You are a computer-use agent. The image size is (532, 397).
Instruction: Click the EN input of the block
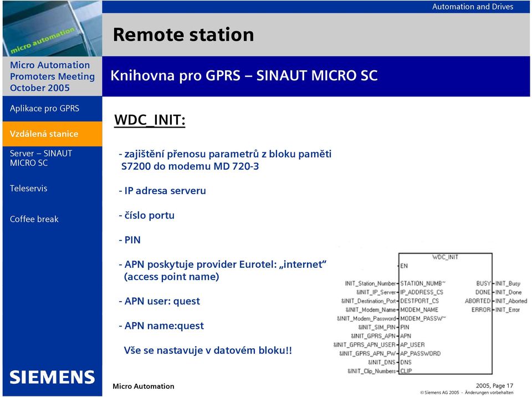pyautogui.click(x=404, y=266)
